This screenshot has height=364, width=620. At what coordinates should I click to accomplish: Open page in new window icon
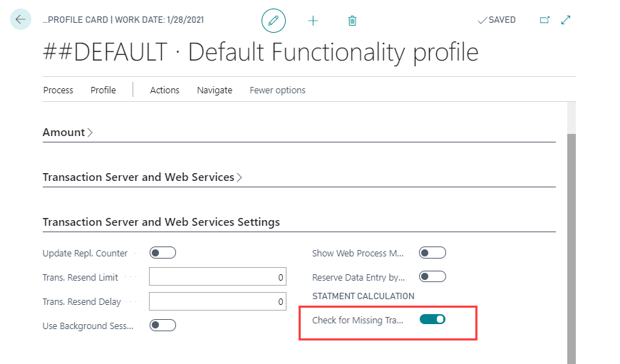[x=544, y=20]
